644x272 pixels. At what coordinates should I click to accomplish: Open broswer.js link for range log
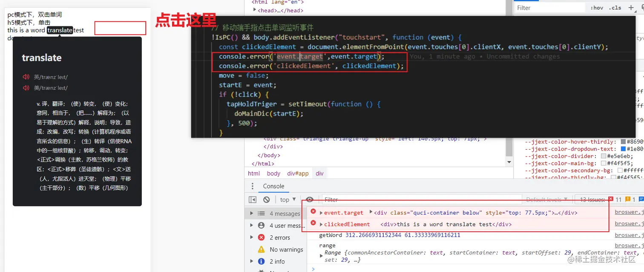[629, 245]
